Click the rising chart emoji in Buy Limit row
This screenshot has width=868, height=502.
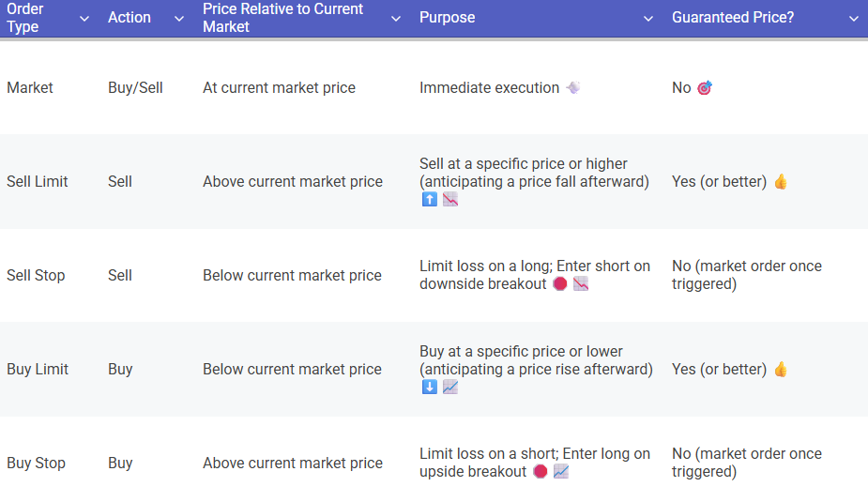(x=450, y=387)
